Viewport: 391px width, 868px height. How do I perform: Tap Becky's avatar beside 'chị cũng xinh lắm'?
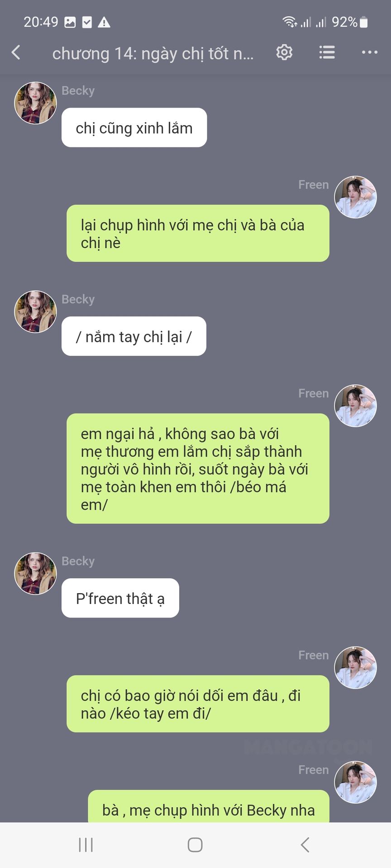coord(36,103)
